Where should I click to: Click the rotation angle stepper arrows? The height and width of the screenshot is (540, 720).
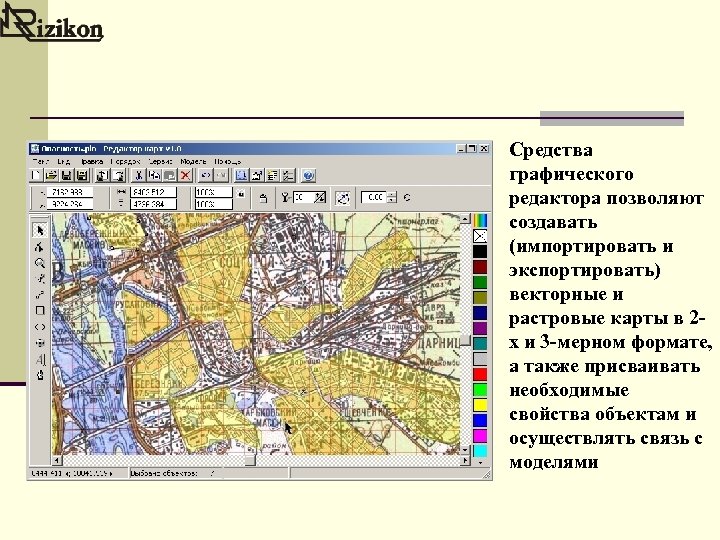tap(392, 197)
